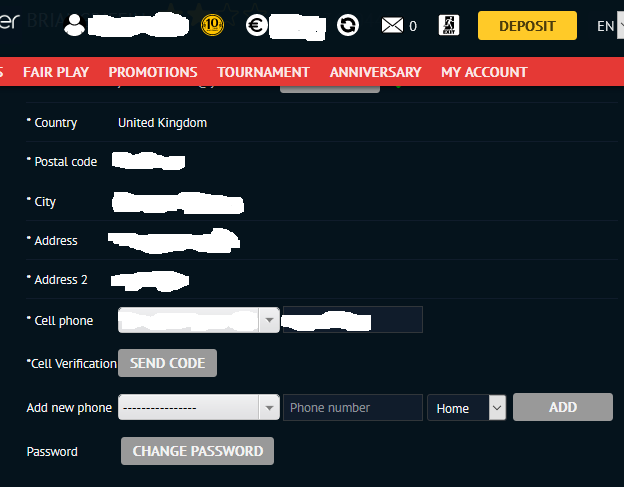Log out using the exit door icon
624x487 pixels.
click(449, 25)
